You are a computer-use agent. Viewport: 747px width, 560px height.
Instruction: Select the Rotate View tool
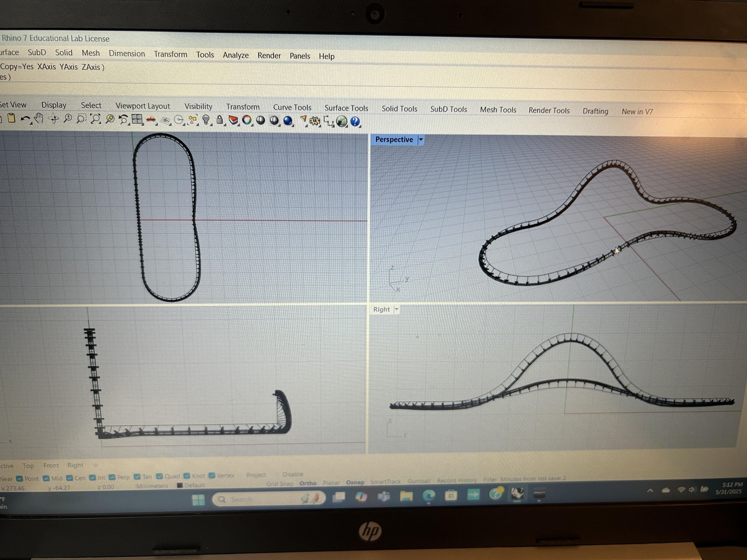point(54,119)
